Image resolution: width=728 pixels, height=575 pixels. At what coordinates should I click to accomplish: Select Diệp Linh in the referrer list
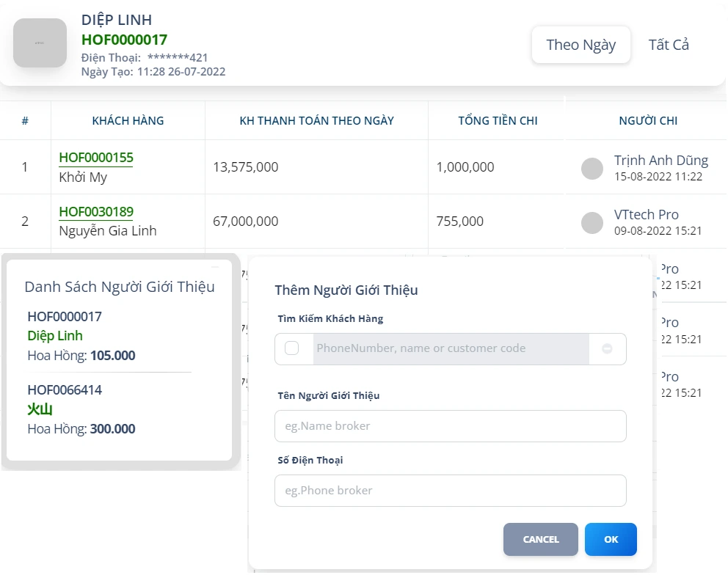pyautogui.click(x=55, y=336)
